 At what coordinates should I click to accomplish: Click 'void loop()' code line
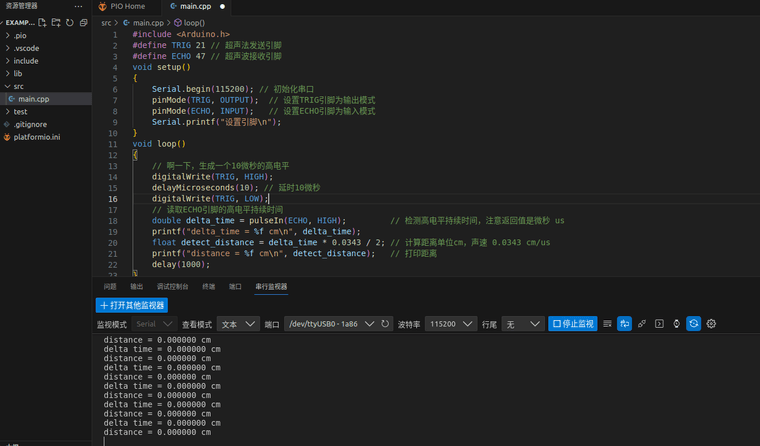tap(159, 144)
